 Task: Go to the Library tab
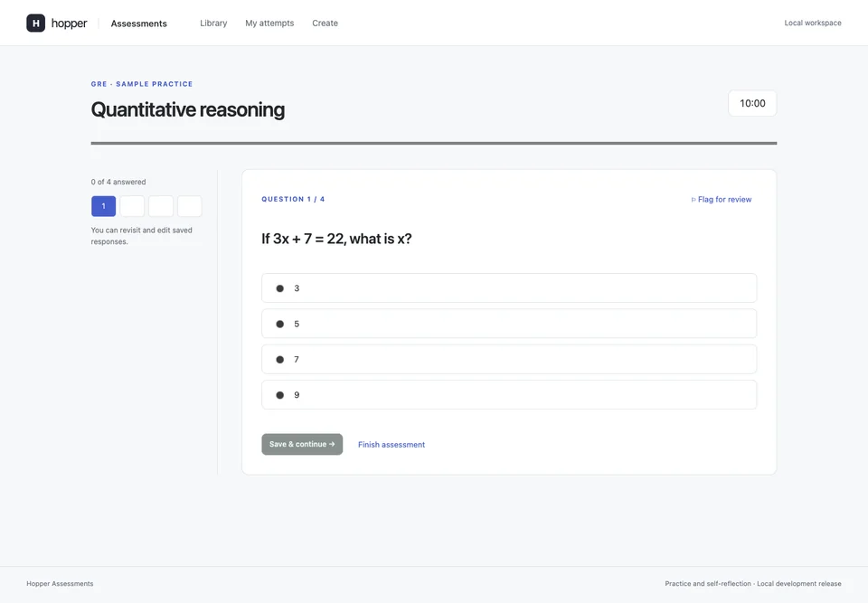[x=213, y=24]
